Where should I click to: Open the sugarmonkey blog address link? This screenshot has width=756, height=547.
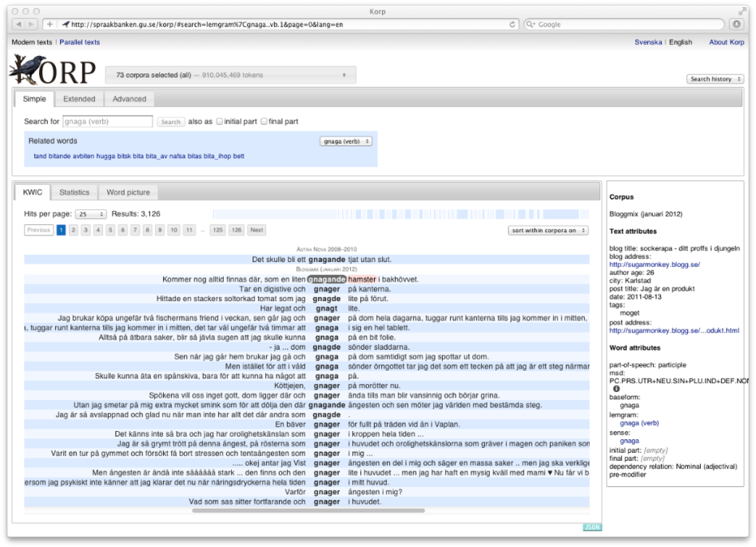click(x=655, y=264)
